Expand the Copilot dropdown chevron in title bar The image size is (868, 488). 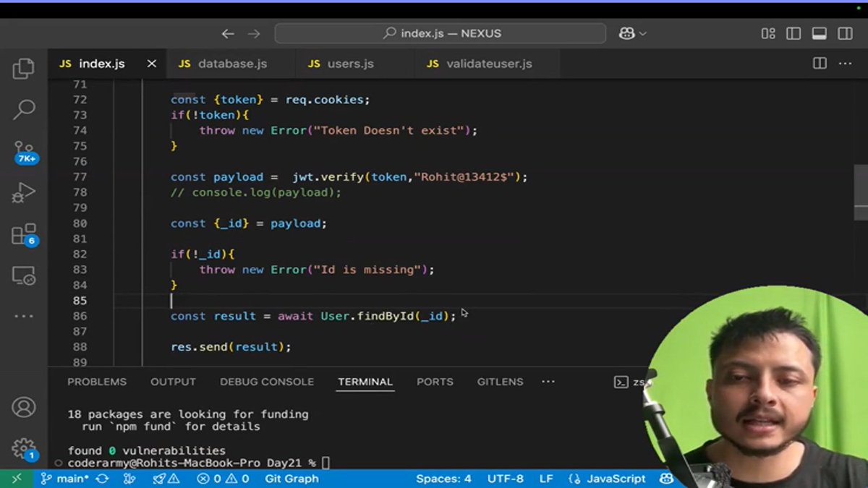(x=642, y=33)
